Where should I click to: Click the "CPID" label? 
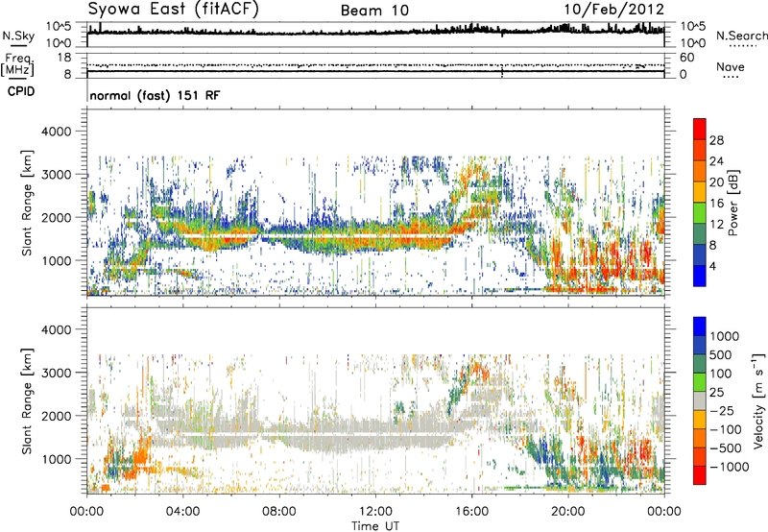click(x=21, y=91)
